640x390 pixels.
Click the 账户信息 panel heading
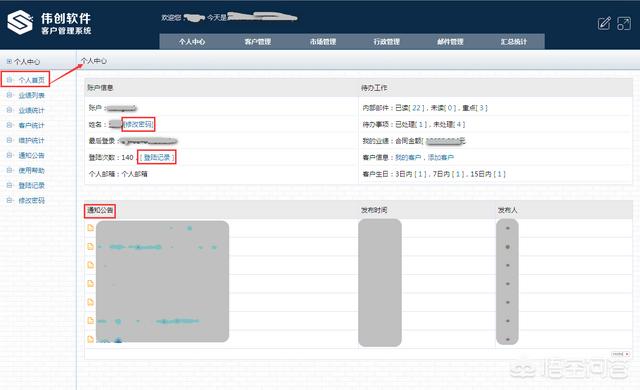(100, 88)
